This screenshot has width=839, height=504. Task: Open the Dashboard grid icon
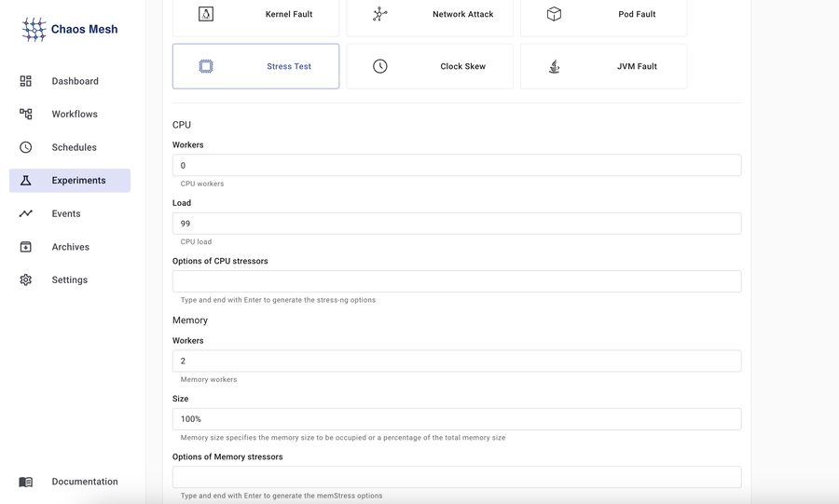[x=26, y=81]
